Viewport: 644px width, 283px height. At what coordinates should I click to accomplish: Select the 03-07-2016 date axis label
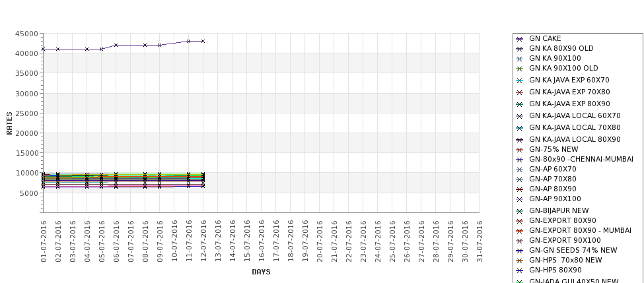73,241
